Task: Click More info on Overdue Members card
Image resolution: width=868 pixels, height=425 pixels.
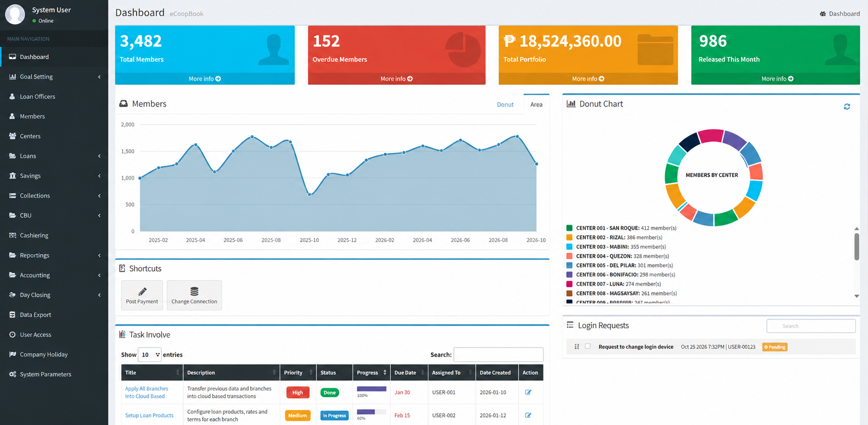Action: [x=397, y=79]
